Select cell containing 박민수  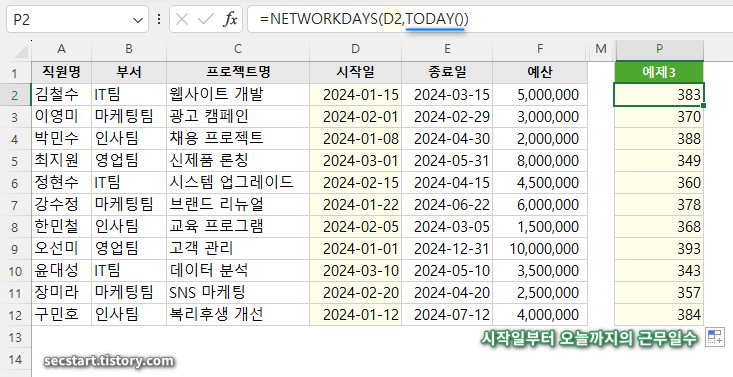pos(61,139)
